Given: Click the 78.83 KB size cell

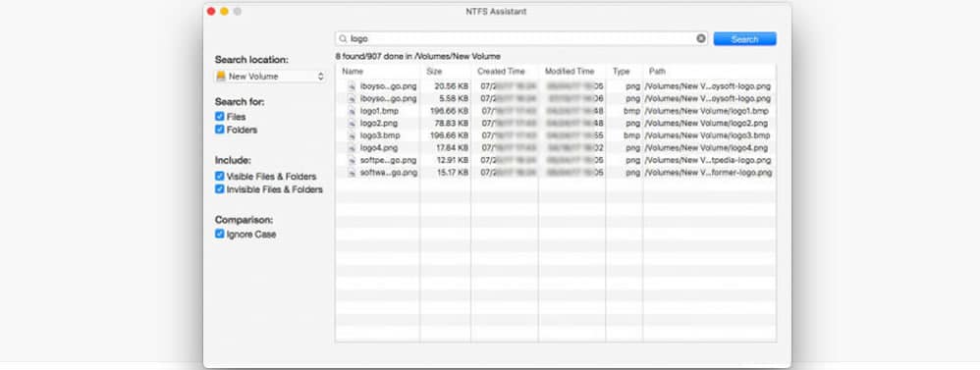Looking at the screenshot, I should [x=452, y=123].
